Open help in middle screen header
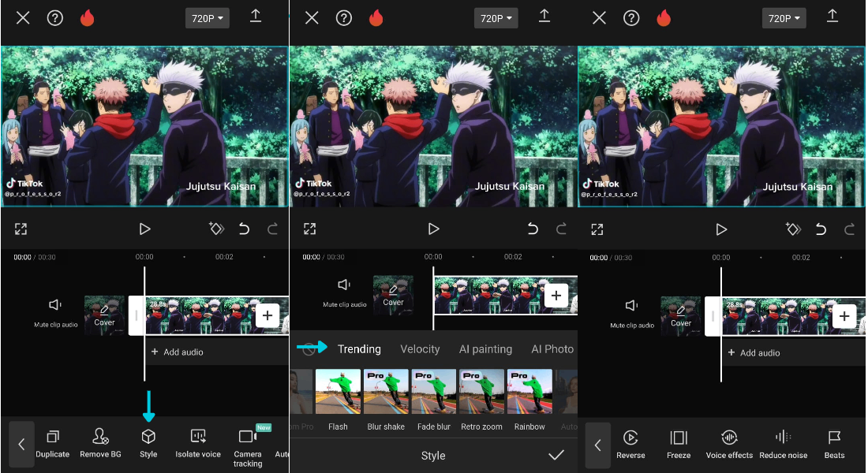The width and height of the screenshot is (868, 473). pyautogui.click(x=344, y=18)
